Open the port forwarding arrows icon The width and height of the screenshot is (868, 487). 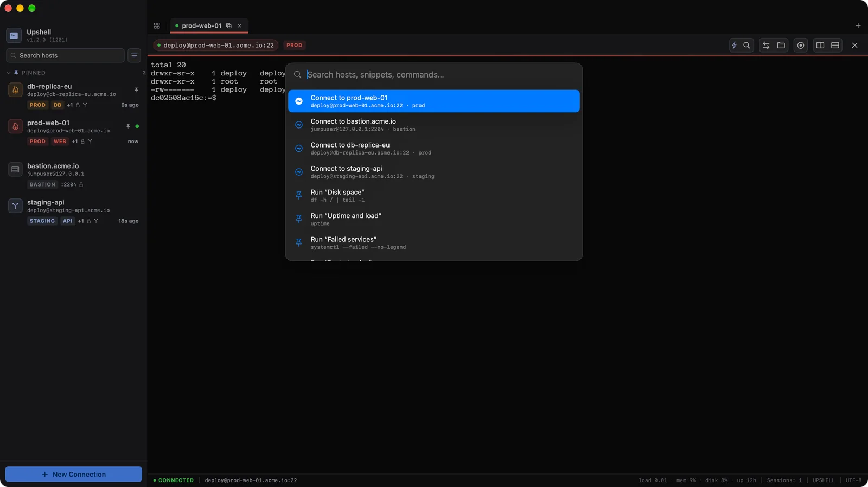[766, 46]
